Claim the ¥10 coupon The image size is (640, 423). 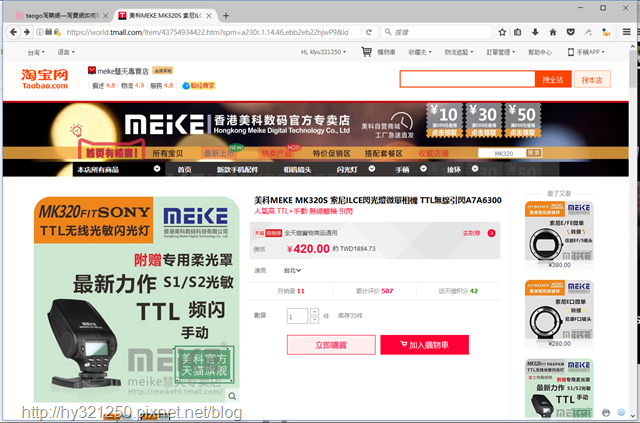pos(444,120)
